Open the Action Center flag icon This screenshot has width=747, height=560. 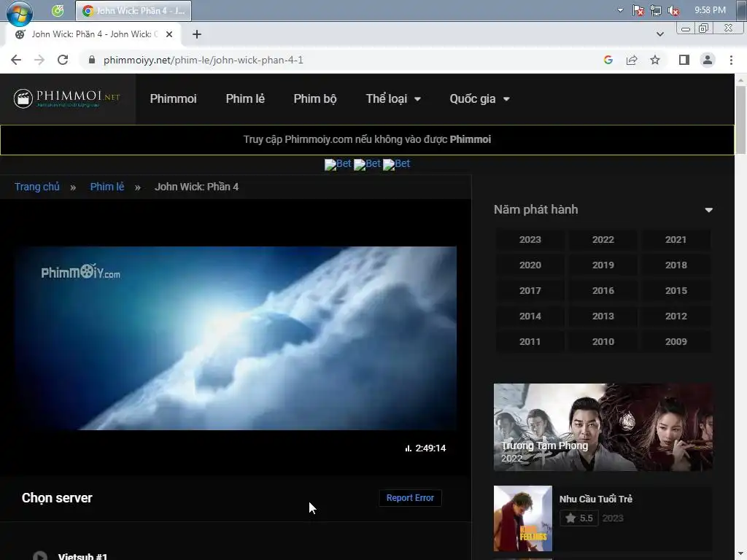coord(638,10)
